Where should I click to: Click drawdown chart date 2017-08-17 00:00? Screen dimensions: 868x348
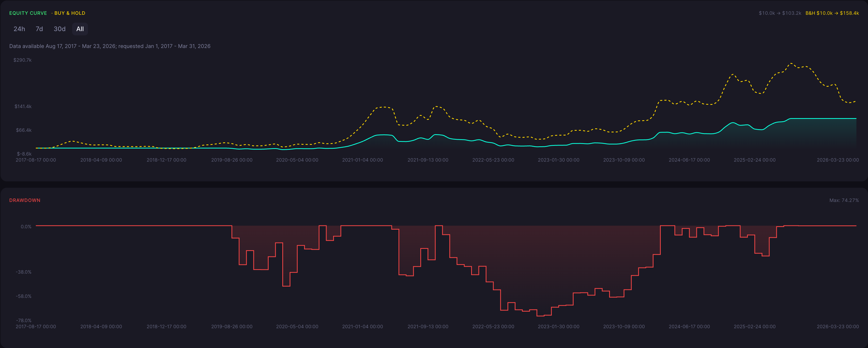click(36, 327)
